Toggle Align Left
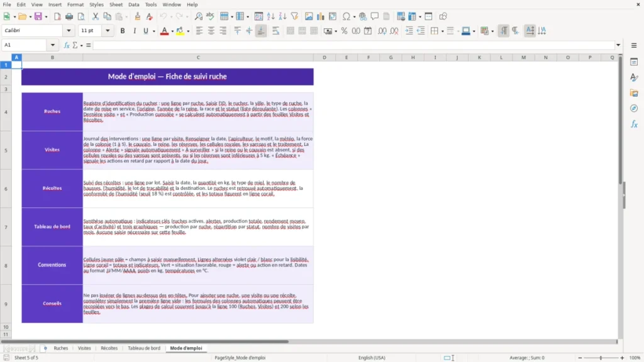The image size is (644, 362). pyautogui.click(x=199, y=31)
